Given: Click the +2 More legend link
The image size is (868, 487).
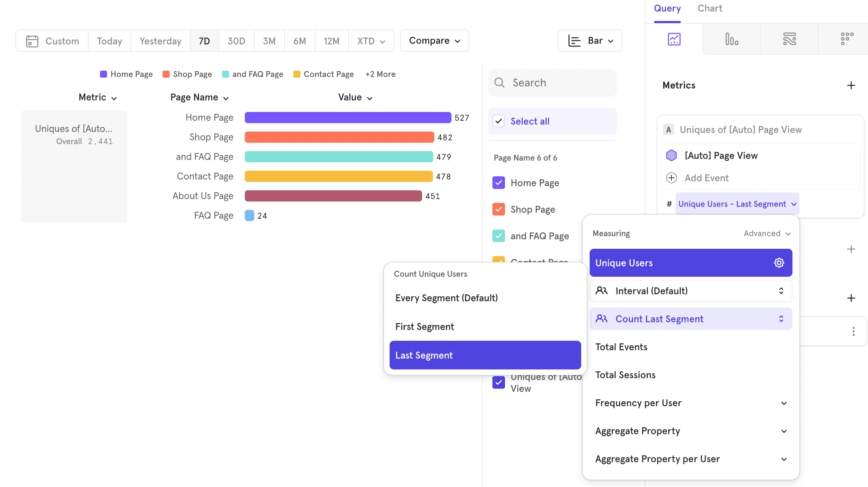Looking at the screenshot, I should click(380, 74).
